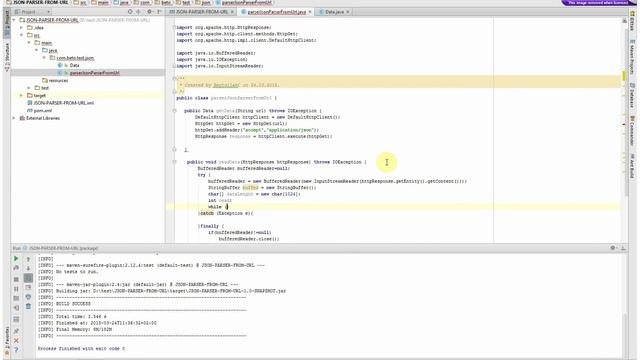The image size is (640, 360).
Task: Collapse the com.beto.test.json package
Action: click(44, 58)
